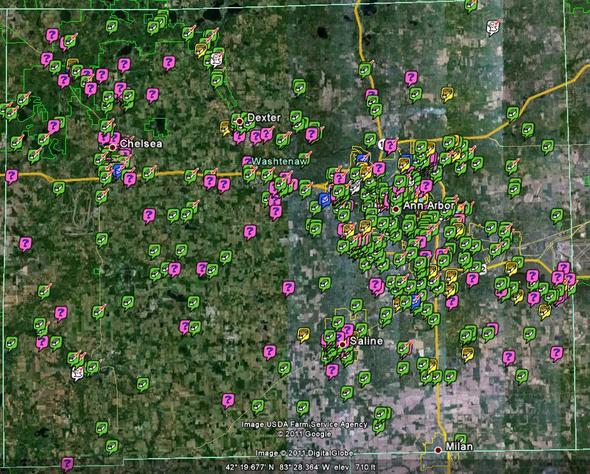The width and height of the screenshot is (590, 474).
Task: Click the white placemark in the southwest area
Action: [78, 374]
